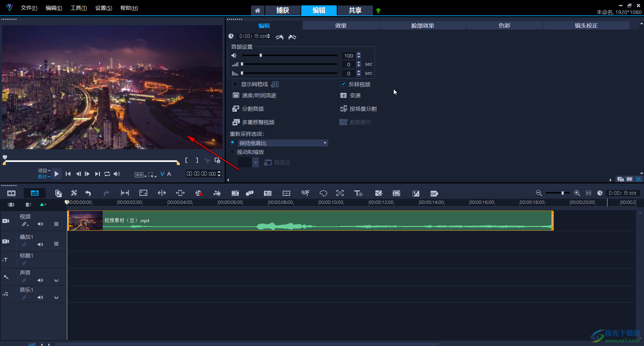The width and height of the screenshot is (644, 346).
Task: Mute the 叠加1 track audio
Action: [x=40, y=244]
